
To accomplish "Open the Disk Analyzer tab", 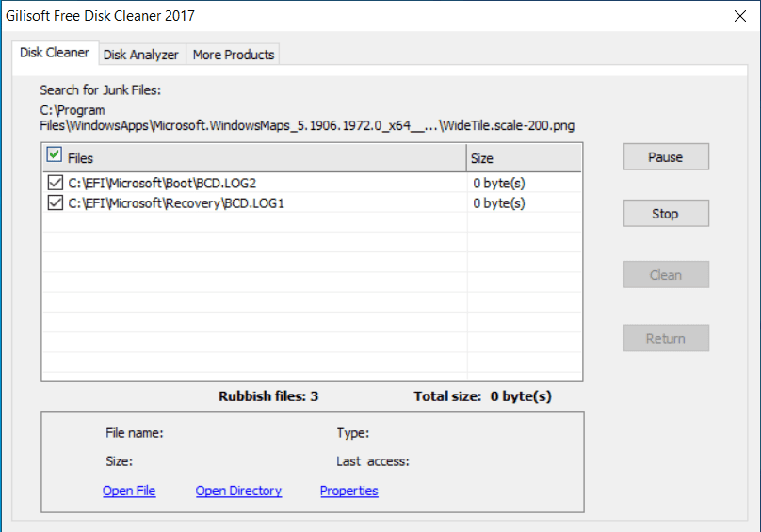I will click(x=141, y=55).
